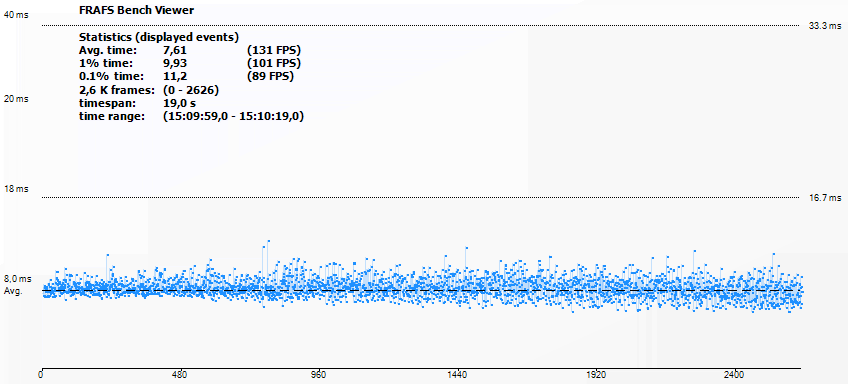Click the 8,0 ms Avg. axis label
The image size is (848, 384).
coord(18,284)
